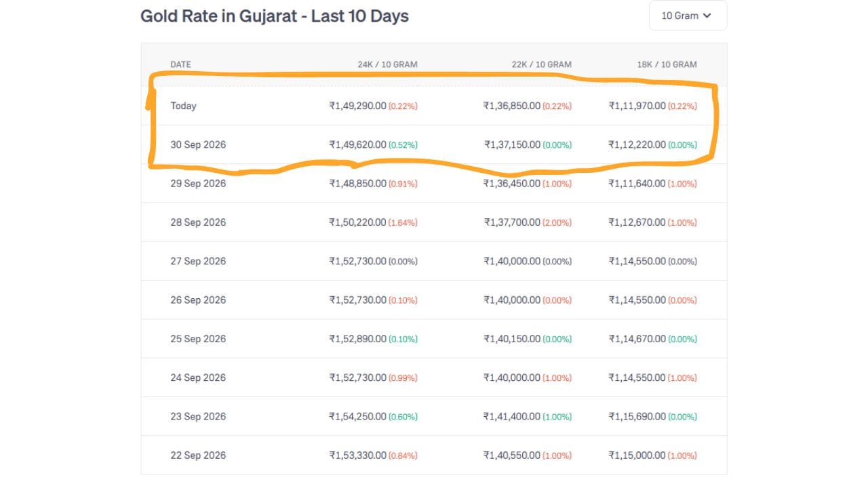Viewport: 868px width, 488px height.
Task: Select the '25 Sep 2026' date cell
Action: (x=198, y=339)
